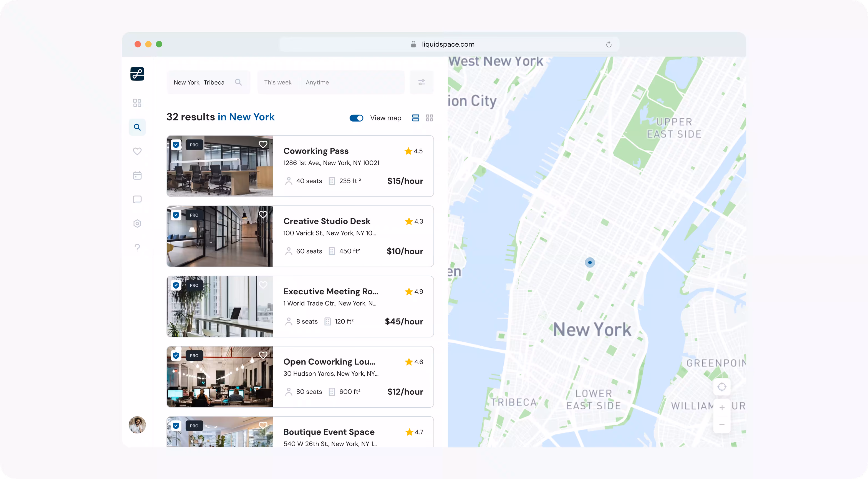Open the Open Coworking Lou... title
868x479 pixels.
(329, 362)
